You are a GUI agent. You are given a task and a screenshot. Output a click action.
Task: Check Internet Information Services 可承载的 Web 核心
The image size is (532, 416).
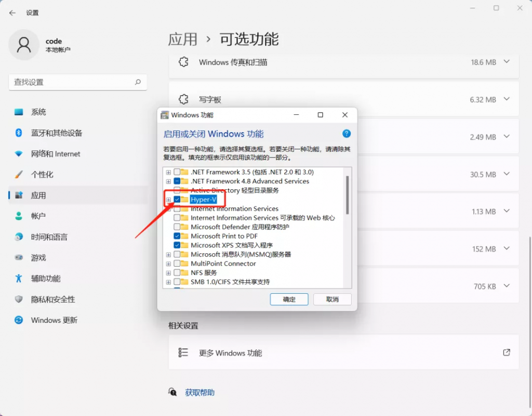[177, 218]
